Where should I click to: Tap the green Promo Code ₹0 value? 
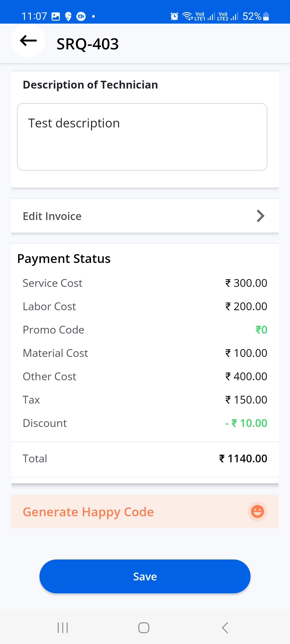(x=261, y=330)
